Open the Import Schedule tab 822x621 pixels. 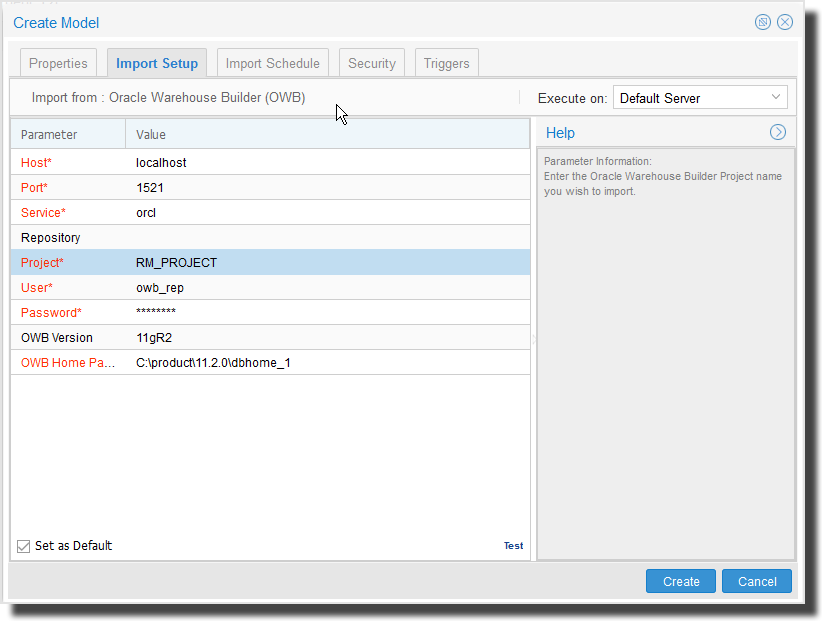click(273, 63)
